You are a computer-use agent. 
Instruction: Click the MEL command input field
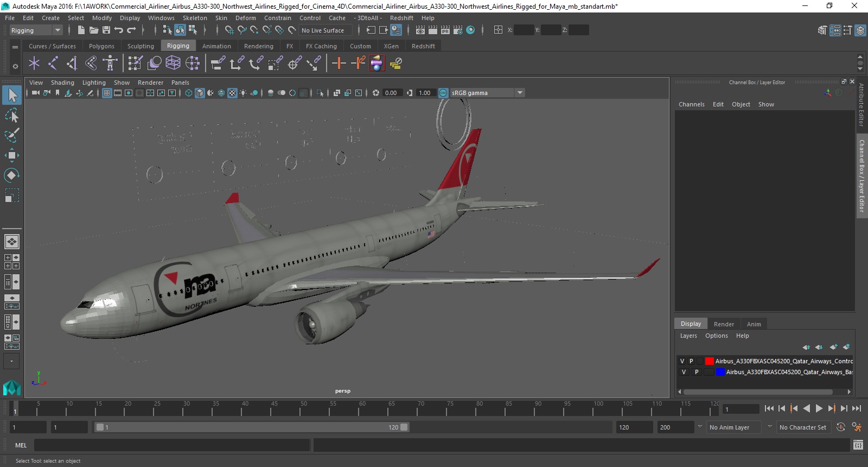point(172,445)
